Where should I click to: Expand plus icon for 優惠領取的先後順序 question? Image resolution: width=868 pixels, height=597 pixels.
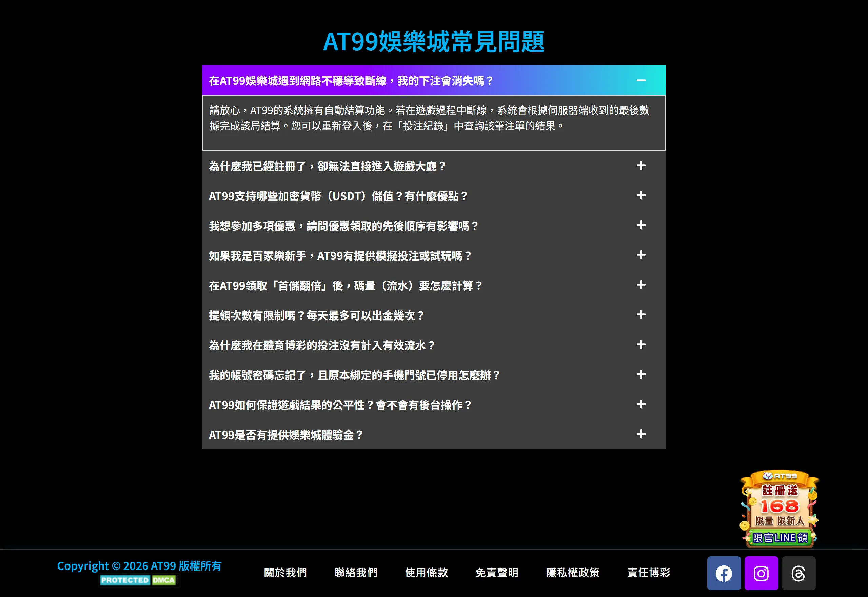coord(641,225)
